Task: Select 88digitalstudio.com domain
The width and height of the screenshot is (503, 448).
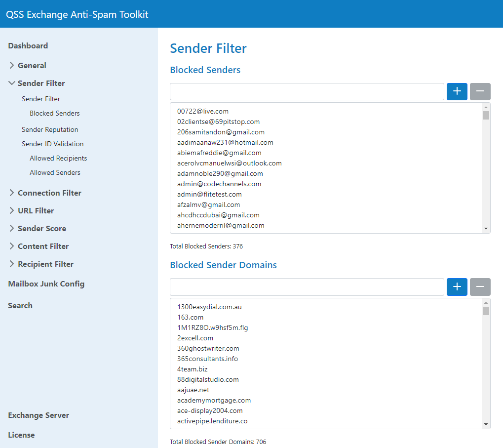Action: click(x=208, y=379)
